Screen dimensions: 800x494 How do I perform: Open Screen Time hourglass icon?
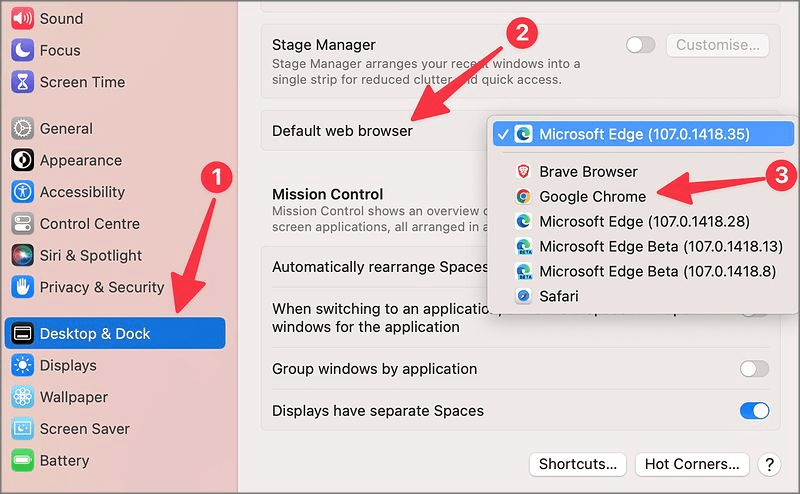[23, 82]
